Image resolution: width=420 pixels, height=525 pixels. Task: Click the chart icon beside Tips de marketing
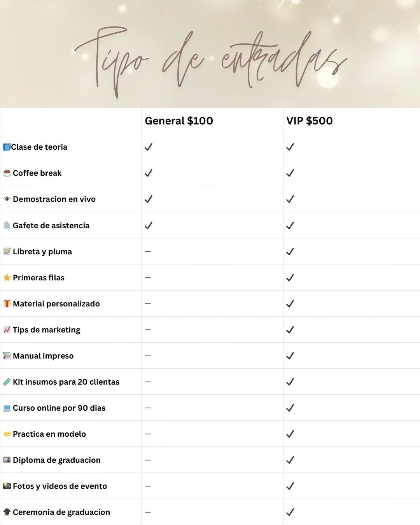(x=7, y=330)
